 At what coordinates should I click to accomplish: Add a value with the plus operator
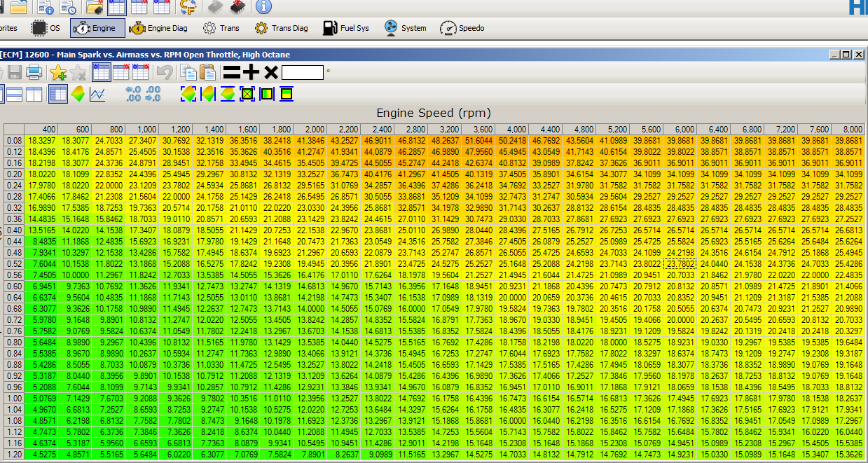click(x=251, y=72)
